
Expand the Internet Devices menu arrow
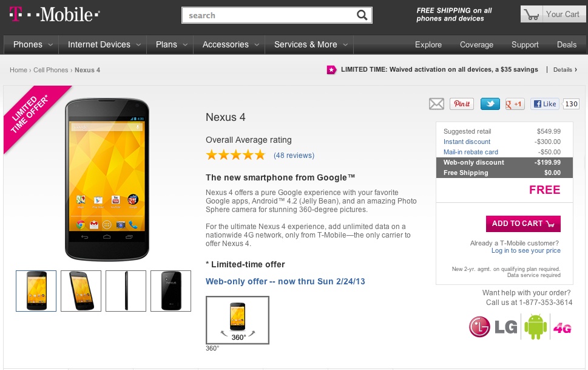coord(138,45)
